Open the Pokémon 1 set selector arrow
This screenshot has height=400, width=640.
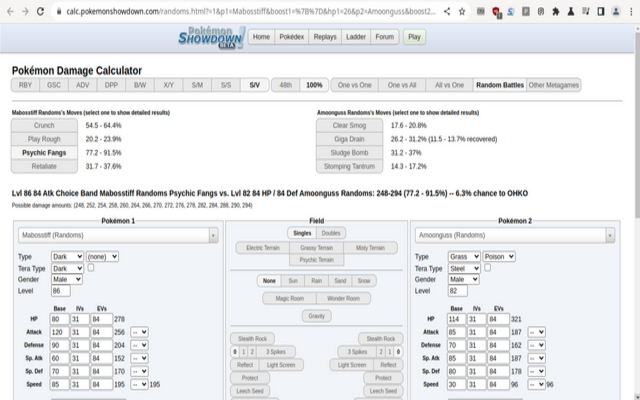(x=212, y=235)
